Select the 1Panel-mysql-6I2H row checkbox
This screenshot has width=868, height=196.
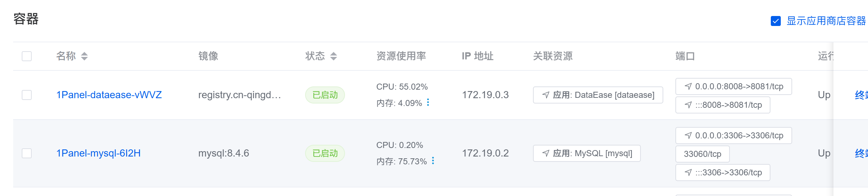pyautogui.click(x=27, y=153)
